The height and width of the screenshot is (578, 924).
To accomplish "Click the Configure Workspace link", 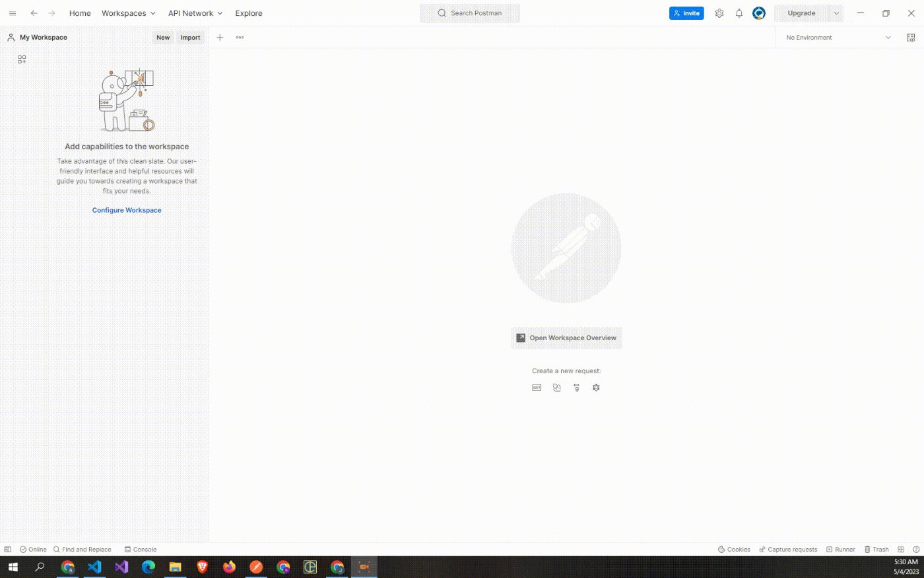I will coord(127,210).
